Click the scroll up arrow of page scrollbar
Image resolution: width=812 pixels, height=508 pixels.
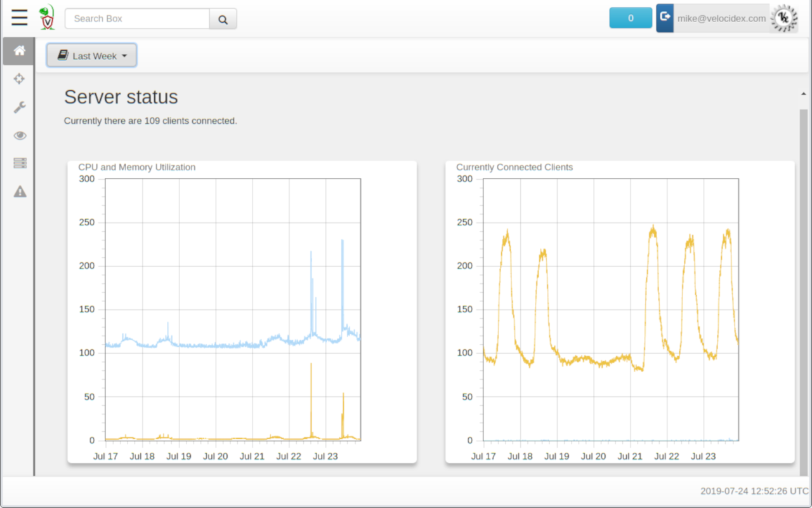804,94
